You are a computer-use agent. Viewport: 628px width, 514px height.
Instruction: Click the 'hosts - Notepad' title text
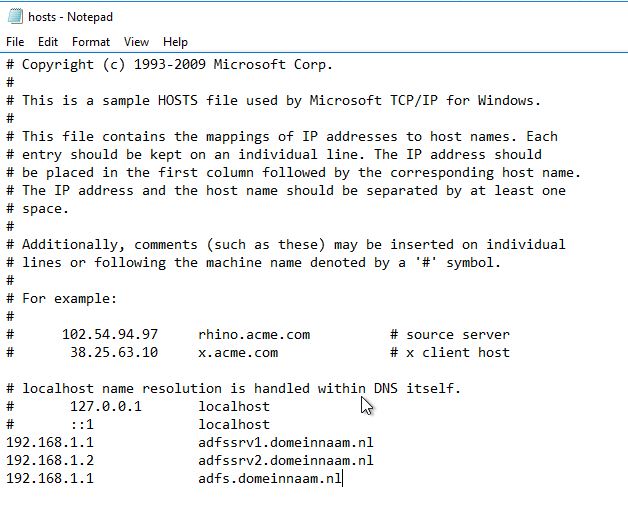pyautogui.click(x=70, y=17)
